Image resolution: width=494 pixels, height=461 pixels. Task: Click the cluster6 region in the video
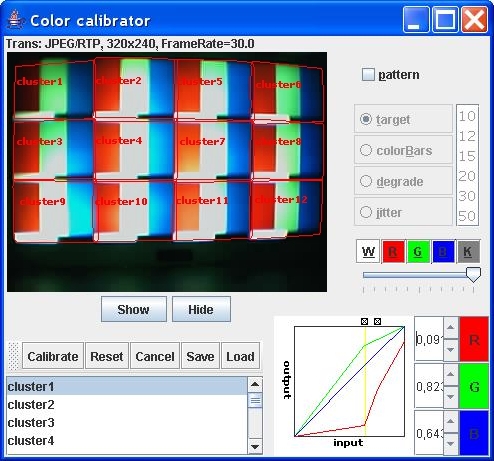tap(287, 92)
